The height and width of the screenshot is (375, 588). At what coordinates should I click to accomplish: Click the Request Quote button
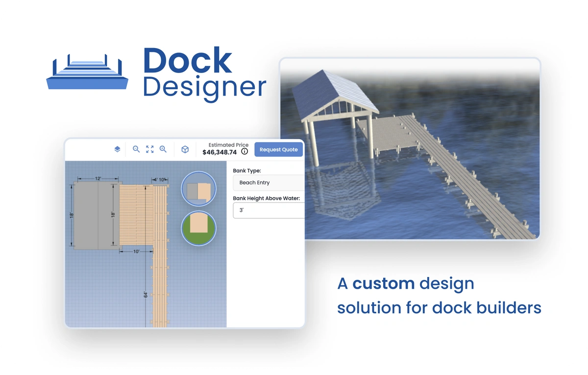click(x=278, y=150)
